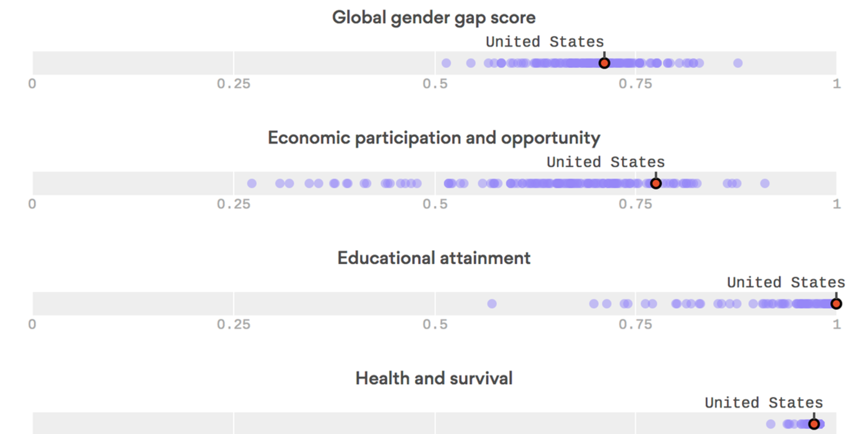The height and width of the screenshot is (434, 868).
Task: Select the leftmost dot in Economic participation chart
Action: pos(252,184)
